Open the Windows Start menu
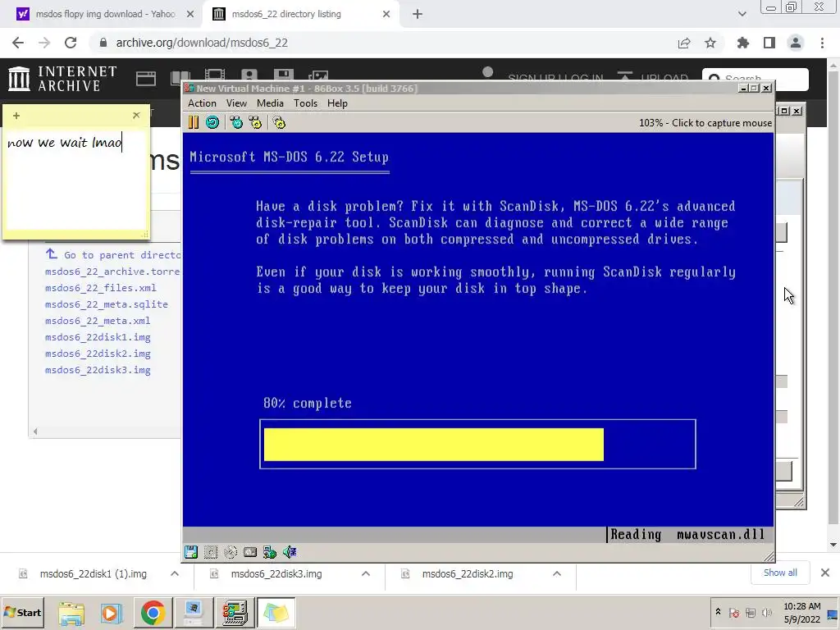This screenshot has height=630, width=840. point(22,612)
